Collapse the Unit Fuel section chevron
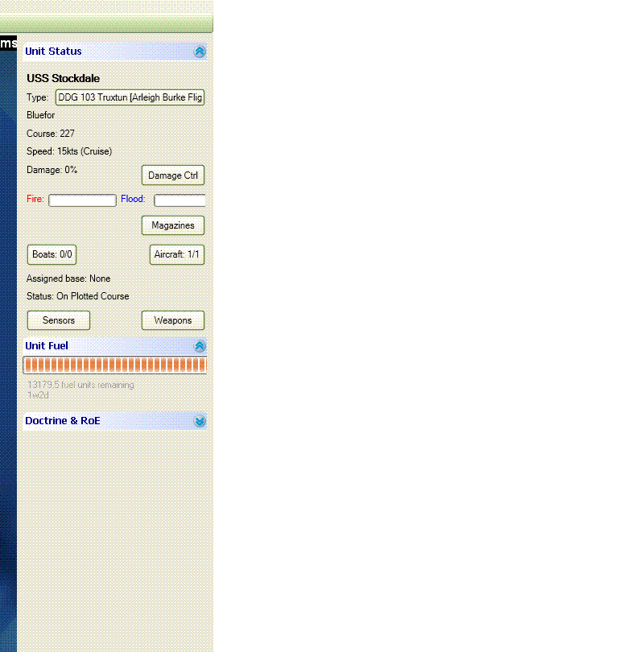The width and height of the screenshot is (644, 652). click(200, 346)
